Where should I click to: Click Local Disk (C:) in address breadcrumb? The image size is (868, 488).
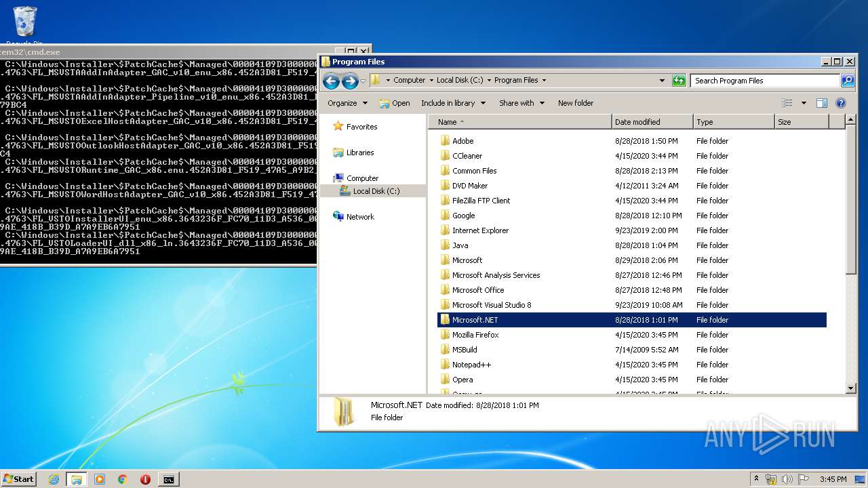click(x=460, y=81)
